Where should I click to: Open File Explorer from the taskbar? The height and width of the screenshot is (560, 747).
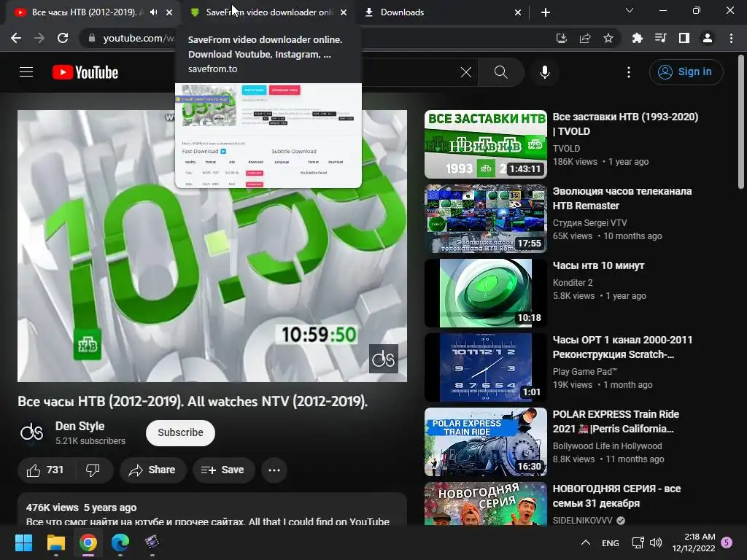(55, 542)
